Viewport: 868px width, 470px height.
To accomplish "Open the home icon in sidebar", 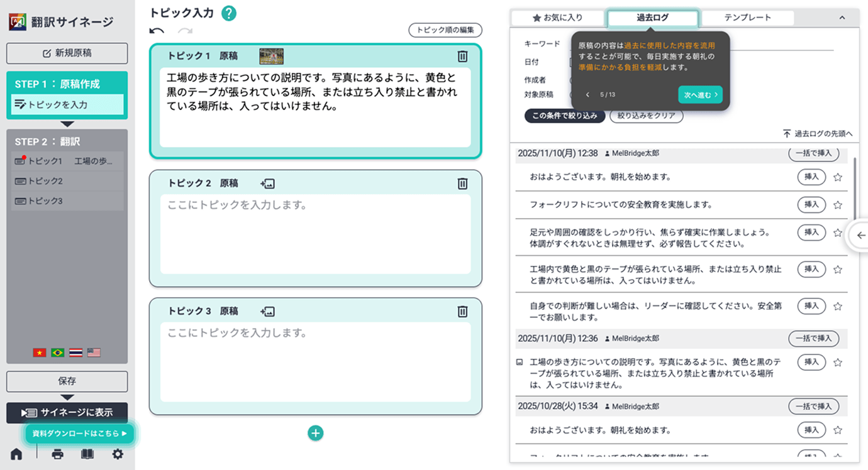I will point(16,454).
